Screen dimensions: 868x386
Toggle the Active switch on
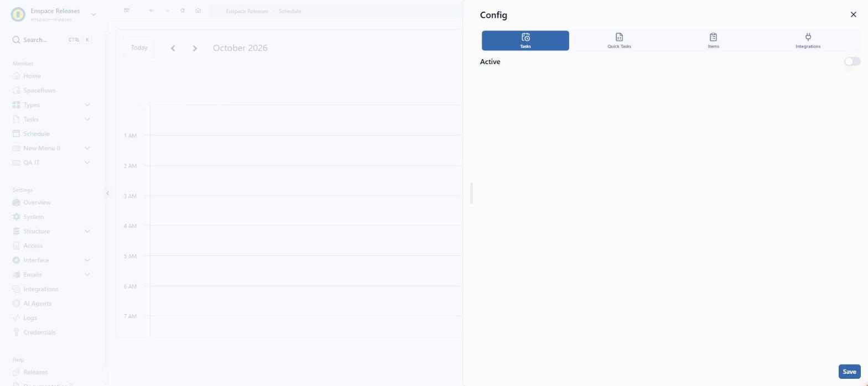(852, 61)
